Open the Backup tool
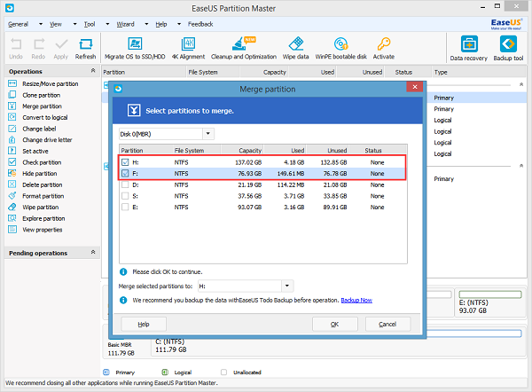532x392 pixels. coord(506,45)
